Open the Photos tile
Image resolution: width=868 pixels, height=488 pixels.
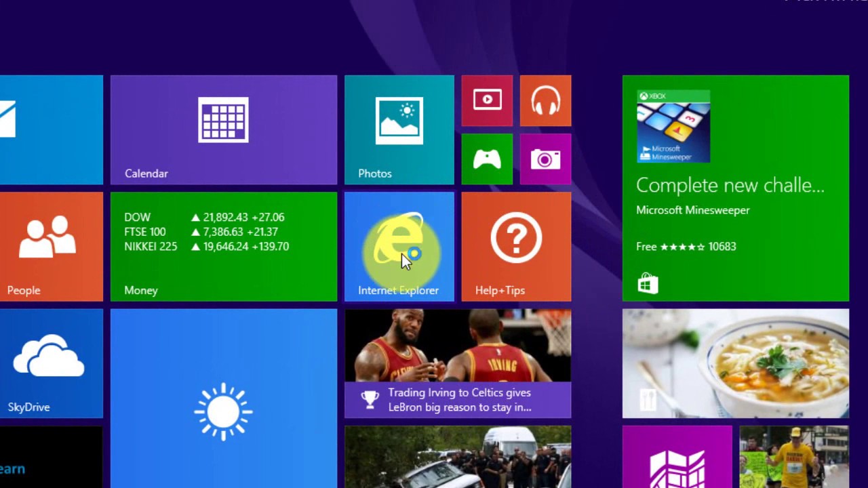(399, 129)
